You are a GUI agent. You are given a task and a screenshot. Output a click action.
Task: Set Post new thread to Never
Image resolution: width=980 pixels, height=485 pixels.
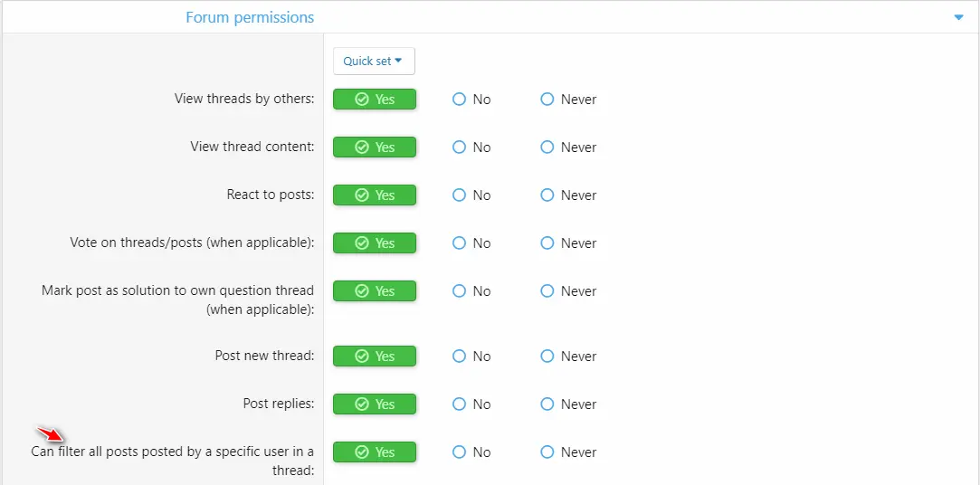tap(569, 357)
